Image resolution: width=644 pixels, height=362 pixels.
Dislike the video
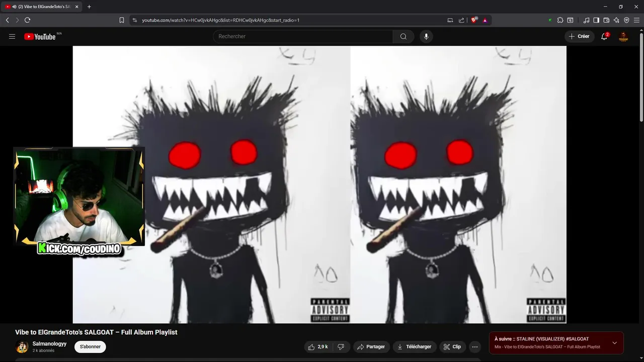point(341,346)
